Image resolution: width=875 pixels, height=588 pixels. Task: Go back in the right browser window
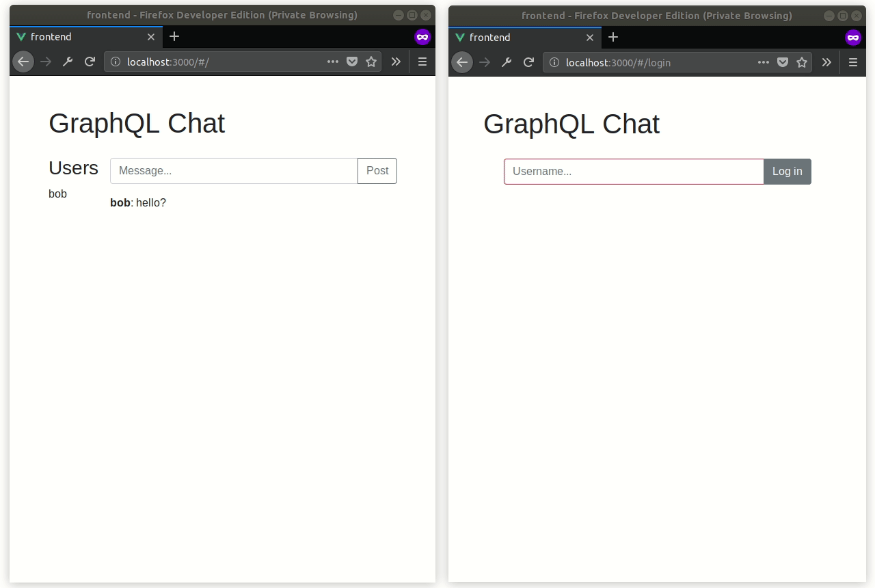click(x=462, y=62)
